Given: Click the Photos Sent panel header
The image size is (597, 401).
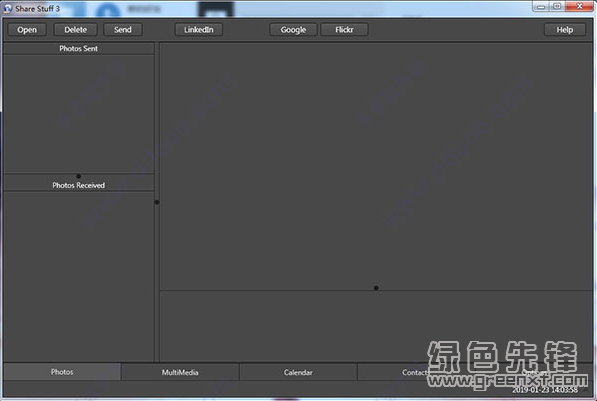Looking at the screenshot, I should (x=78, y=48).
